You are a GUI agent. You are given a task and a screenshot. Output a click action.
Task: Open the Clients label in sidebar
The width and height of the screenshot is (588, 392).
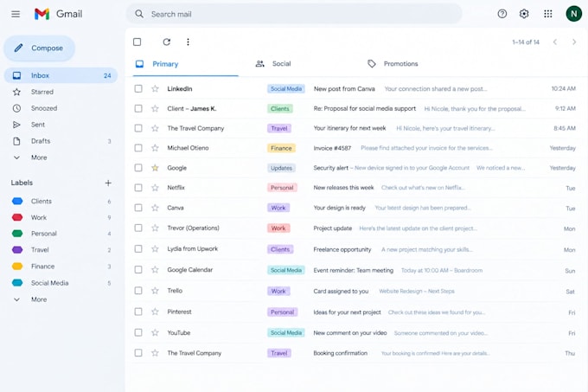(x=61, y=201)
